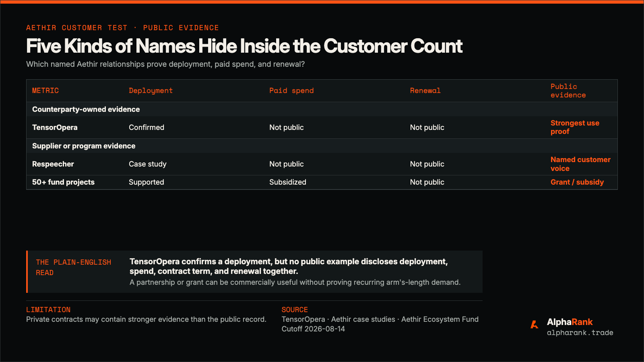Click 50+ fund projects' Renewal 'Not public' cell
This screenshot has width=644, height=362.
click(x=427, y=182)
